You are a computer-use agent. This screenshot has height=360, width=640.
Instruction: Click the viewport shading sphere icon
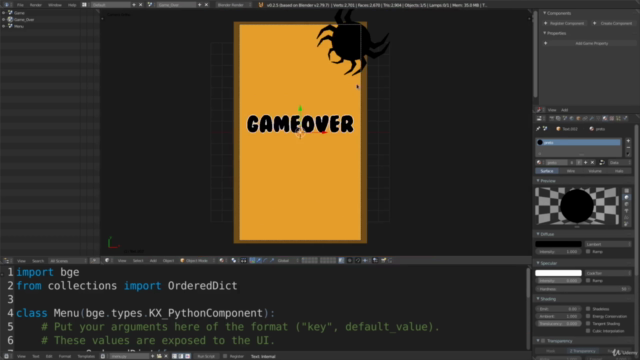click(x=222, y=260)
